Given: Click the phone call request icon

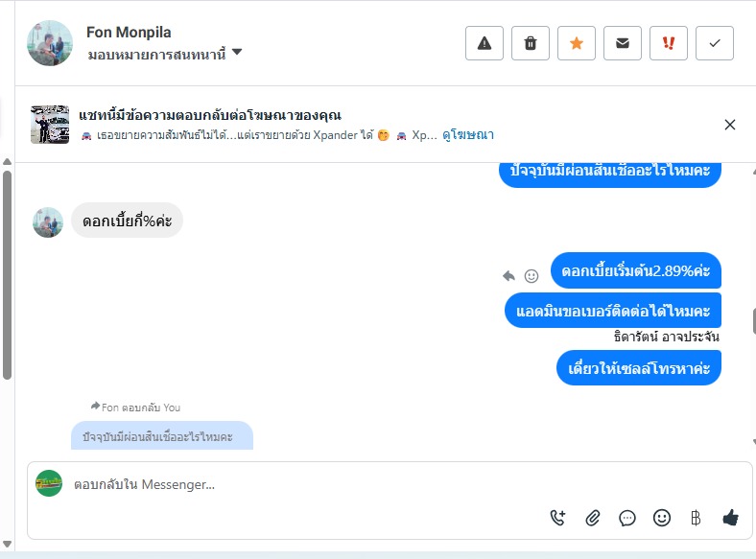Looking at the screenshot, I should (x=558, y=518).
